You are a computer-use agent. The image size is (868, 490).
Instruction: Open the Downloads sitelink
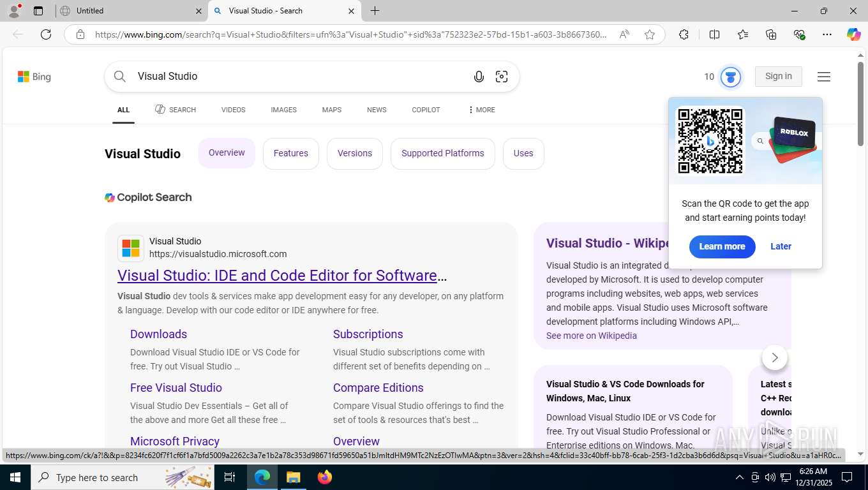[158, 334]
